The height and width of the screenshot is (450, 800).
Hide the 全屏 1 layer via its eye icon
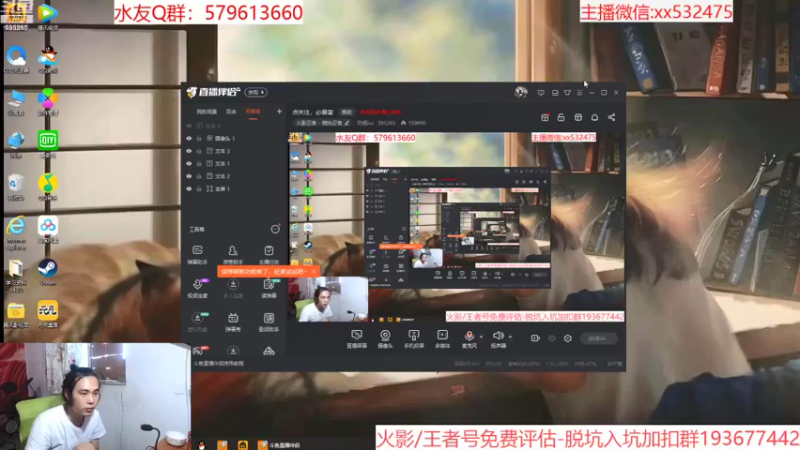tap(189, 189)
